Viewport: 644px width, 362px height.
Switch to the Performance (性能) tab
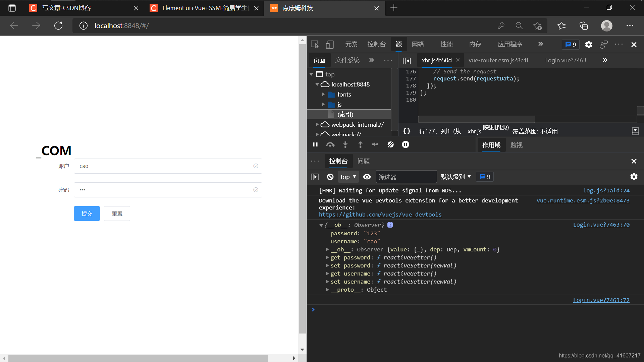coord(446,44)
